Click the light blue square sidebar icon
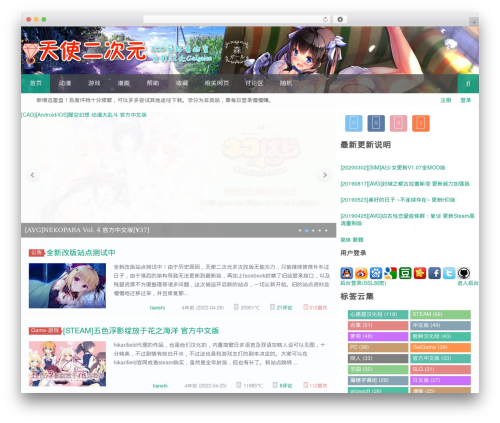This screenshot has height=423, width=500. click(x=354, y=123)
